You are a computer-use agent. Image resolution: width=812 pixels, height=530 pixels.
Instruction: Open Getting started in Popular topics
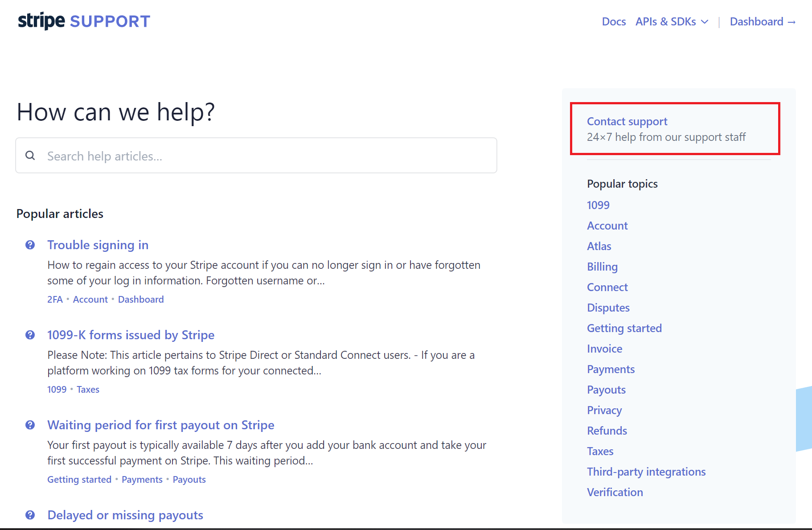(x=624, y=328)
